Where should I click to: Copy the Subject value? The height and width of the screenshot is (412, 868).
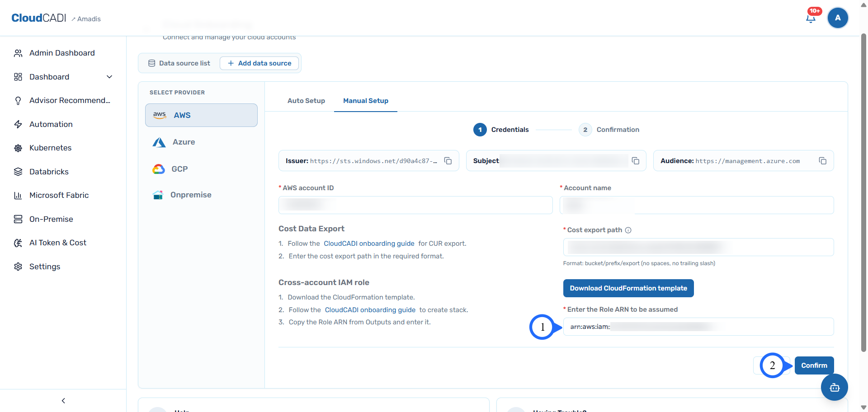tap(635, 161)
